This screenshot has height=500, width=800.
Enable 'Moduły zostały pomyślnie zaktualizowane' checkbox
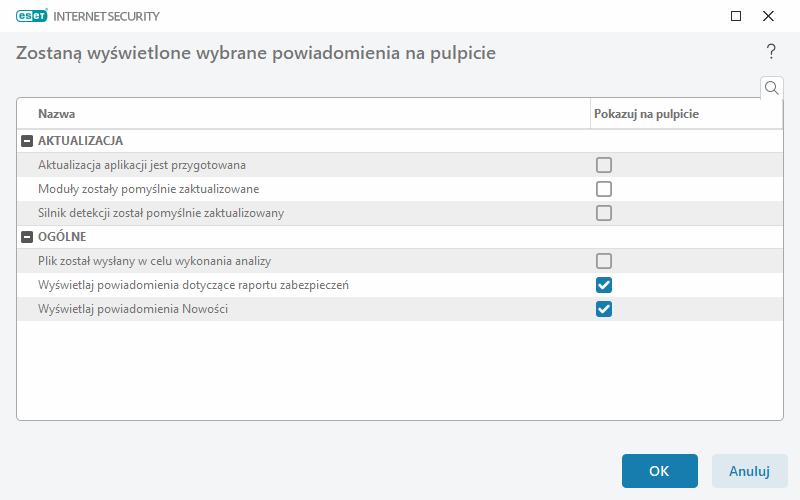pyautogui.click(x=604, y=189)
